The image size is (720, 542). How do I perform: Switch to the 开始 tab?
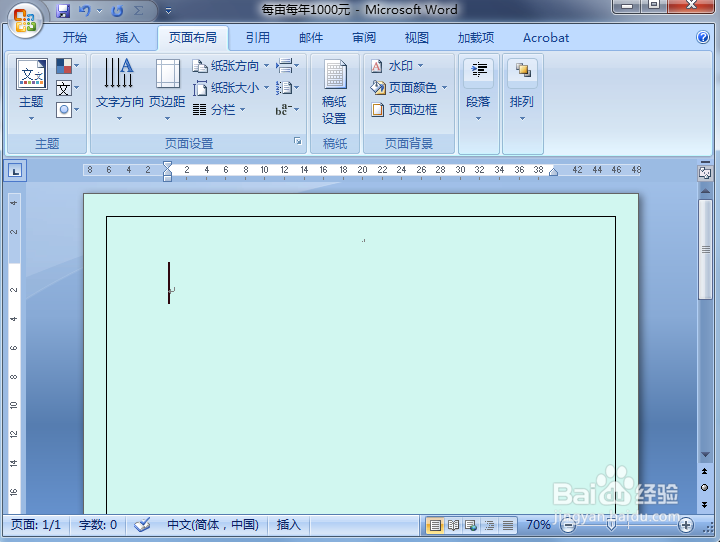[x=74, y=38]
